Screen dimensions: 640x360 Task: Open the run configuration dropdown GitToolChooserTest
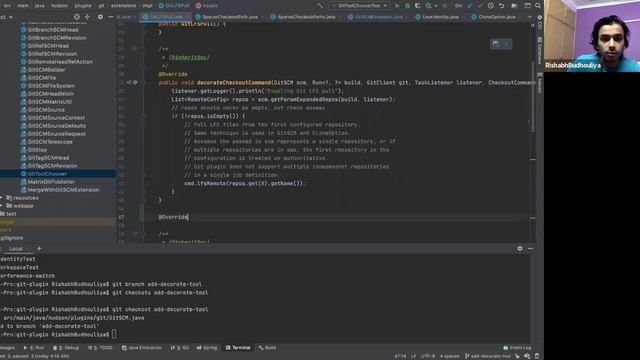tap(359, 6)
